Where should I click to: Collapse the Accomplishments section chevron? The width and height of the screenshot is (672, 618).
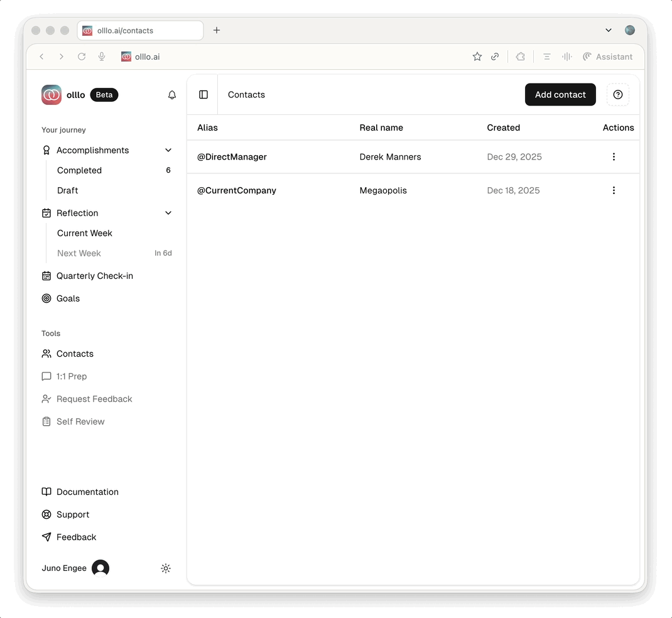coord(168,150)
